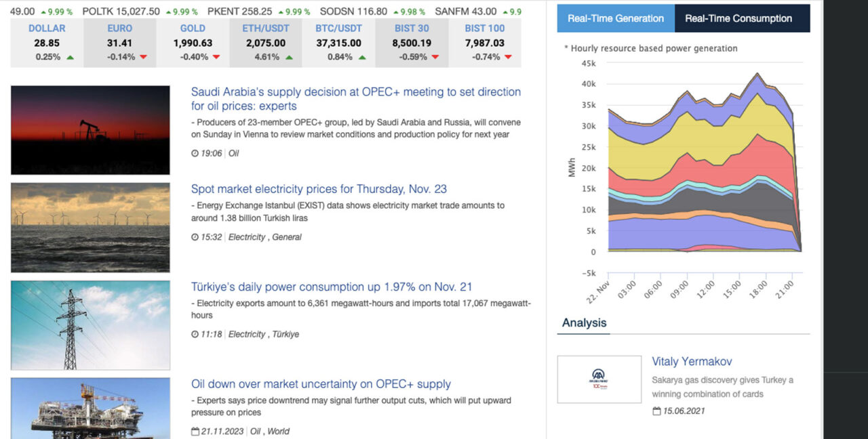868x439 pixels.
Task: Click the oil pump sunset thumbnail
Action: 90,130
